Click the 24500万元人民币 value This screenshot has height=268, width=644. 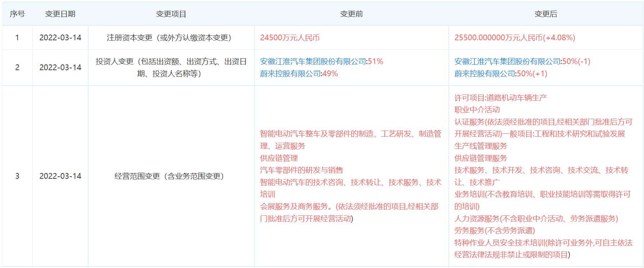pyautogui.click(x=289, y=38)
